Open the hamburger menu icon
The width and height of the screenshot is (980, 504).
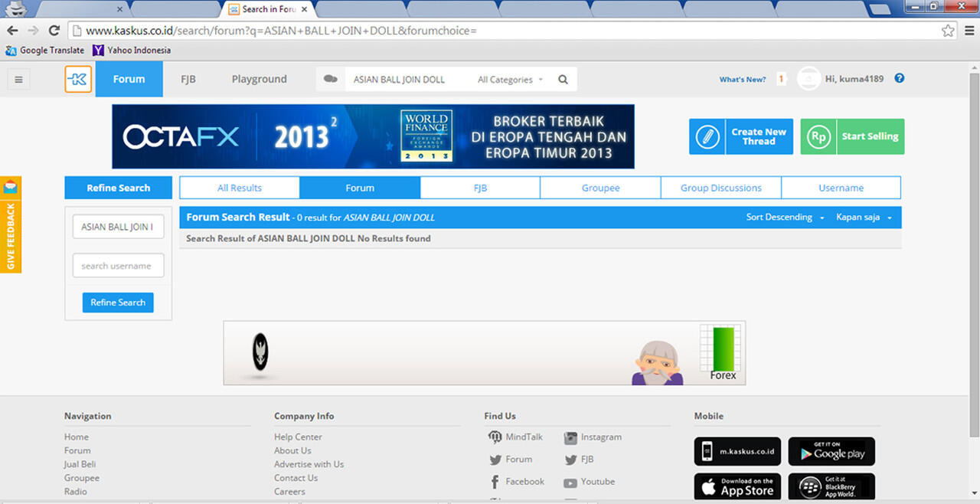click(19, 79)
